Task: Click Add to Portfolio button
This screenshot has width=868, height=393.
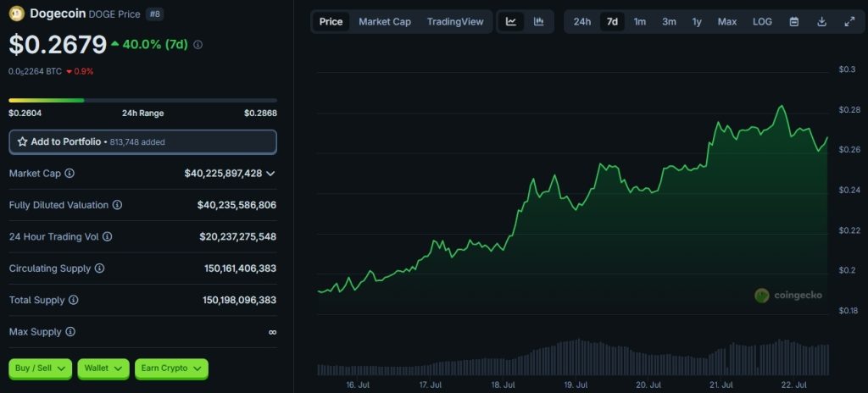Action: [x=142, y=141]
